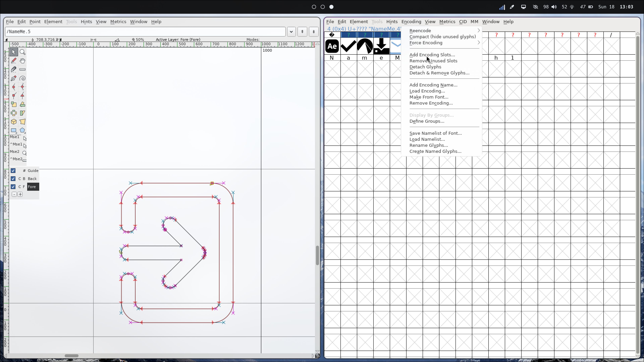Click glyph editor horizontal scrollbar thumb
644x362 pixels.
pos(71,356)
